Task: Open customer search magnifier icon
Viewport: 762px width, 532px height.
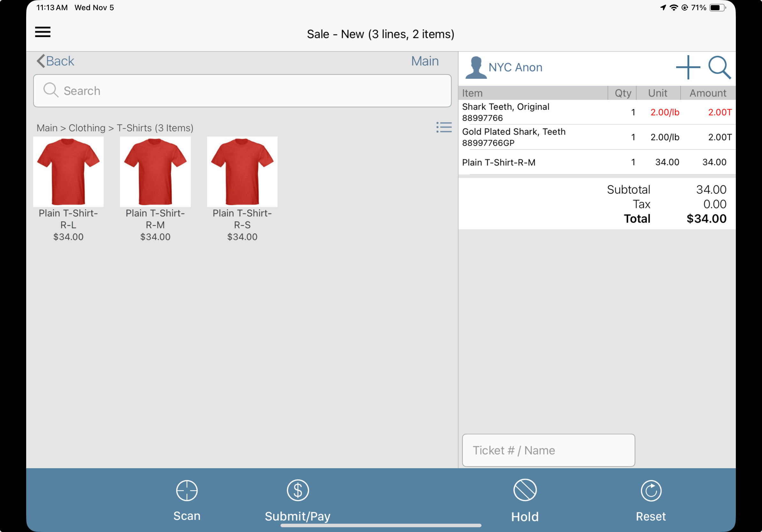Action: pos(719,67)
